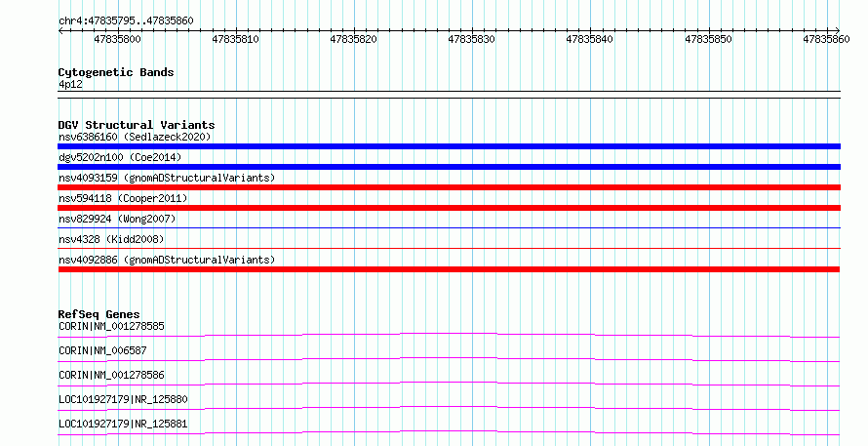The width and height of the screenshot is (868, 446).
Task: Click ruler tick label 47835850
Action: pos(708,39)
